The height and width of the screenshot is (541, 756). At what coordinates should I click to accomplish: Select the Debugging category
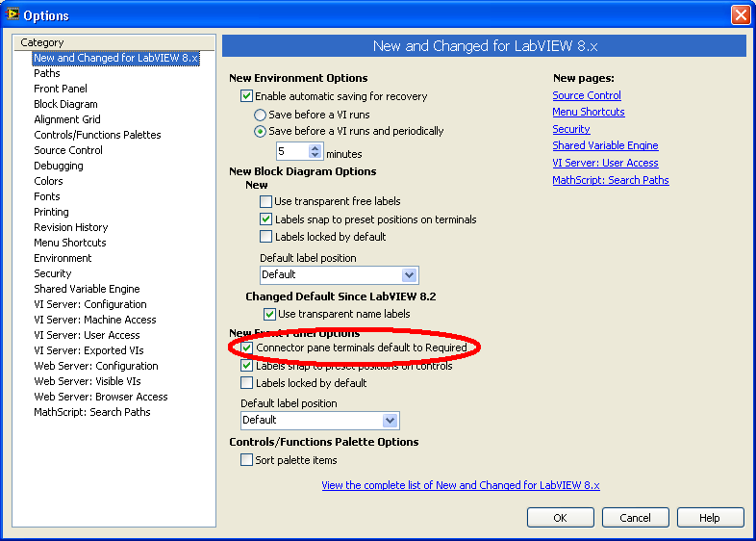click(59, 166)
